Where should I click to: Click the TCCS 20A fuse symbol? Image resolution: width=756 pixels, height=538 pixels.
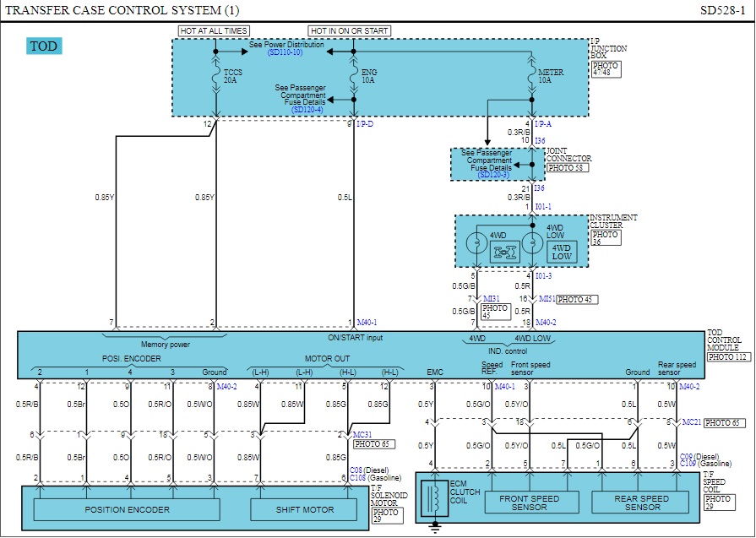(x=216, y=77)
